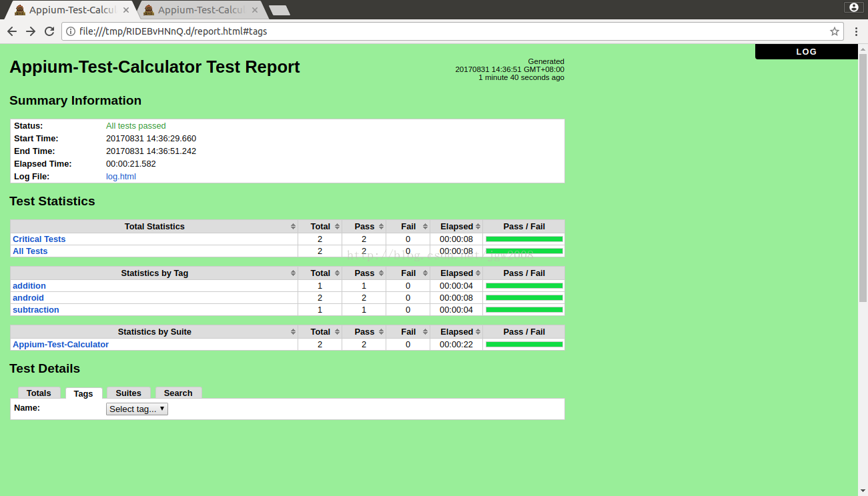The image size is (868, 496).
Task: Click the report title heading
Action: click(x=155, y=67)
